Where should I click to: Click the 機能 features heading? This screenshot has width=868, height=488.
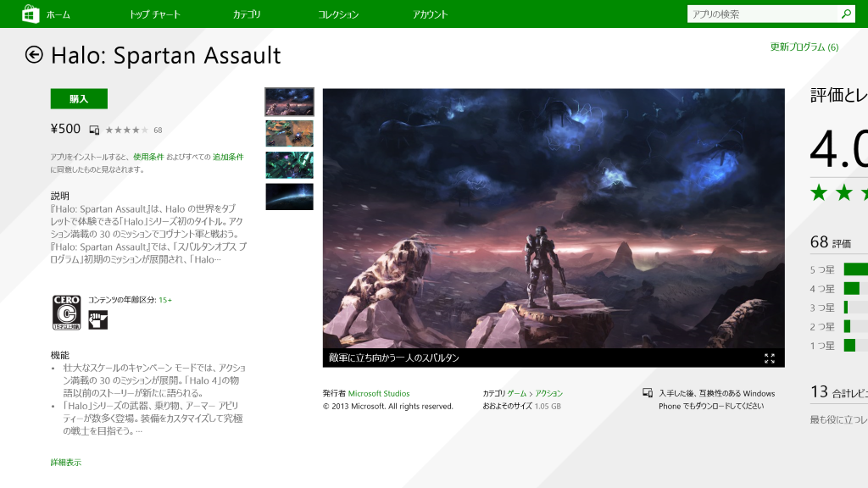tap(60, 355)
